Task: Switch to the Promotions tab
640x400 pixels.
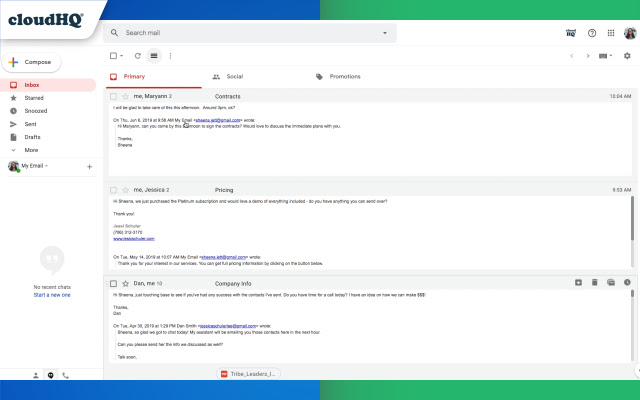Action: click(344, 76)
